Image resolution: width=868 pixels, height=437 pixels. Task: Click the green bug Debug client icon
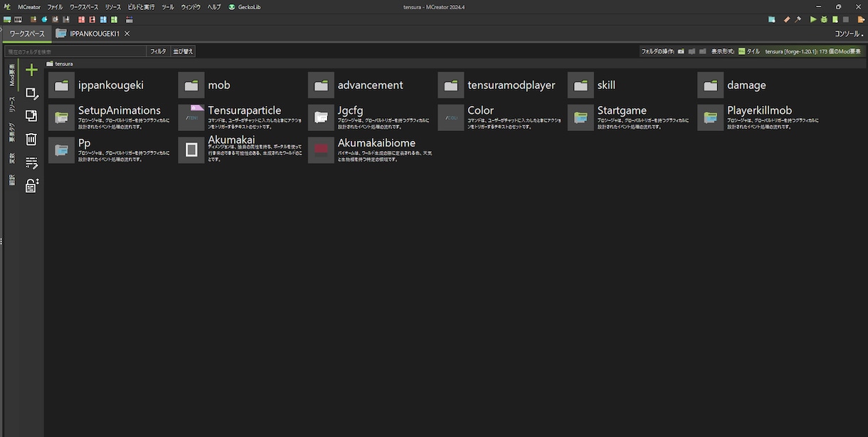click(x=824, y=20)
